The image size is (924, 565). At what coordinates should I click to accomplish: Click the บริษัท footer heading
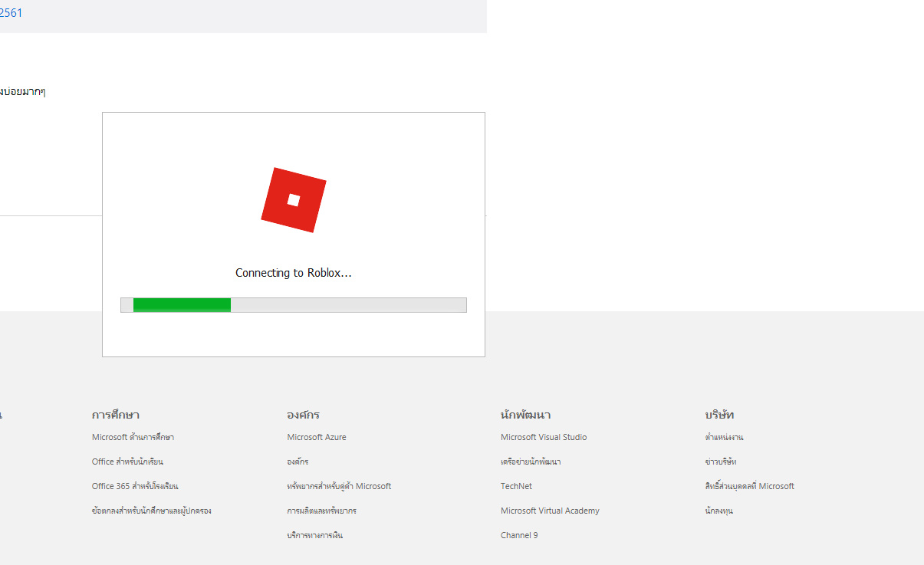click(719, 415)
